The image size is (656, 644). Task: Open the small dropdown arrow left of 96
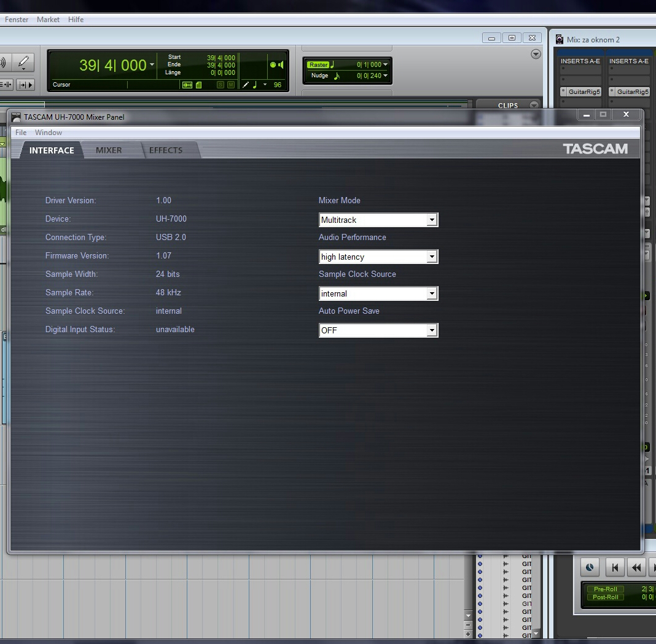coord(265,85)
